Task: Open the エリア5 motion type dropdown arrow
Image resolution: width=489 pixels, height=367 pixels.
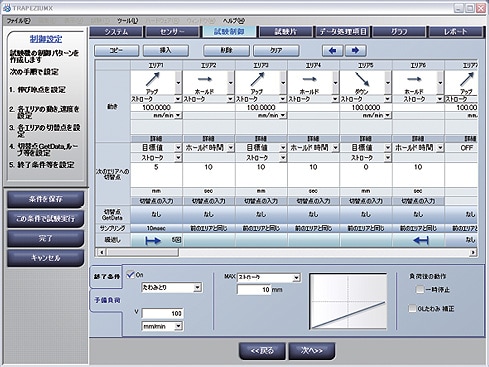Action: pos(388,83)
